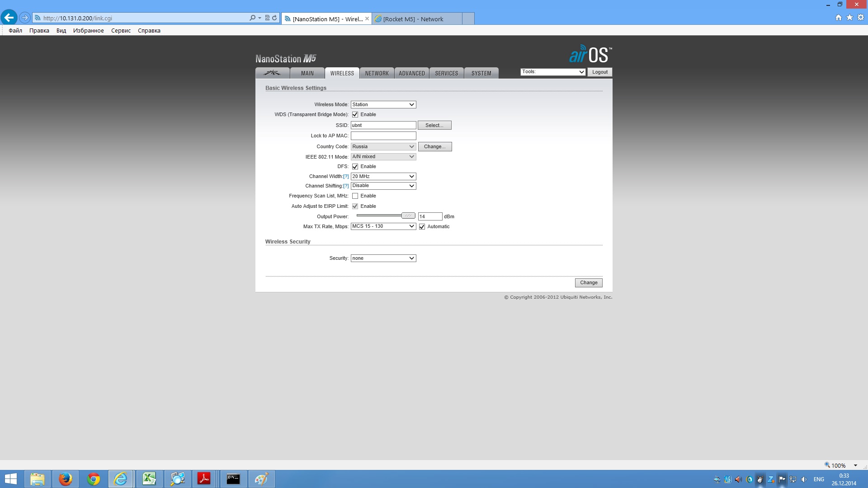Open Channel Shifting help link
868x488 pixels.
coord(346,186)
